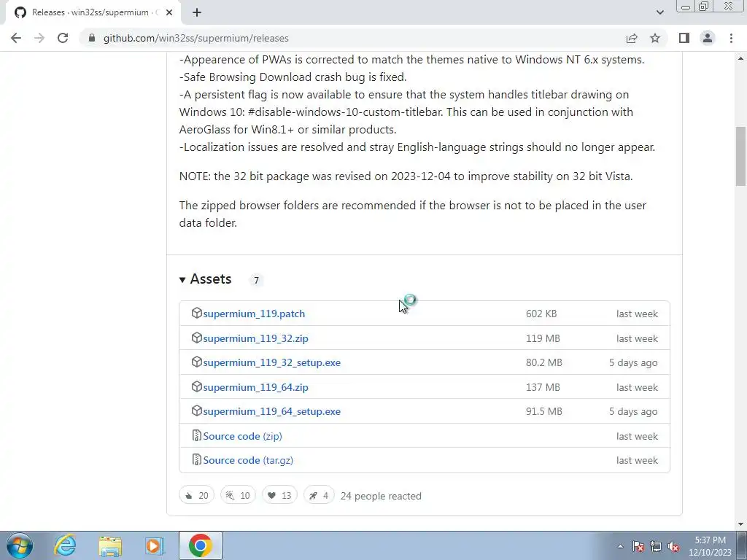Collapse the Assets section triangle

tap(182, 279)
